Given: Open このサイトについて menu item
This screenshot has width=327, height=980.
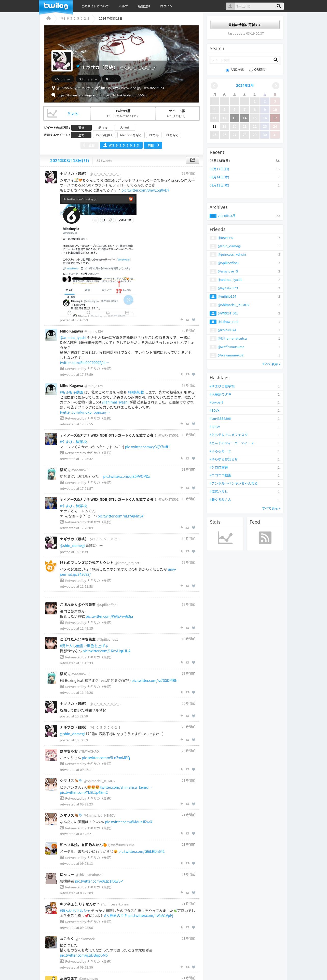Looking at the screenshot, I should [95, 6].
